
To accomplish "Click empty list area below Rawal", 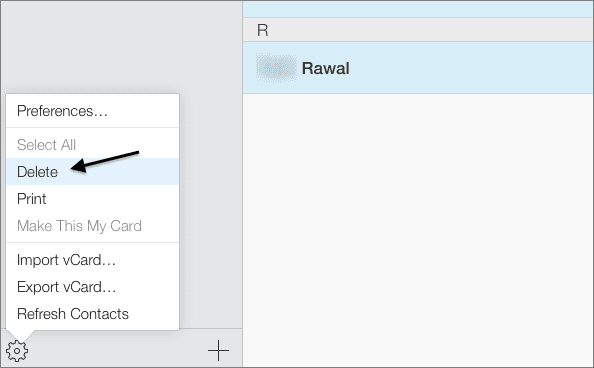I will [x=418, y=230].
